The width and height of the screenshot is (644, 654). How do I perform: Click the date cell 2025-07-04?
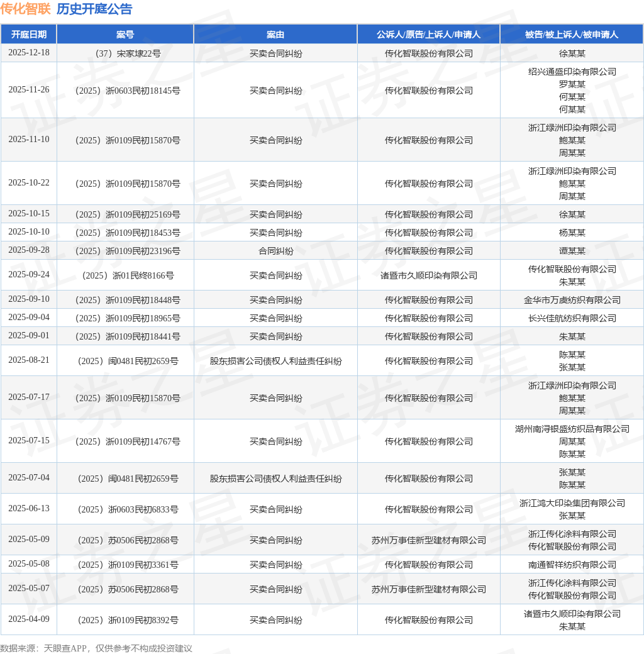(x=29, y=477)
